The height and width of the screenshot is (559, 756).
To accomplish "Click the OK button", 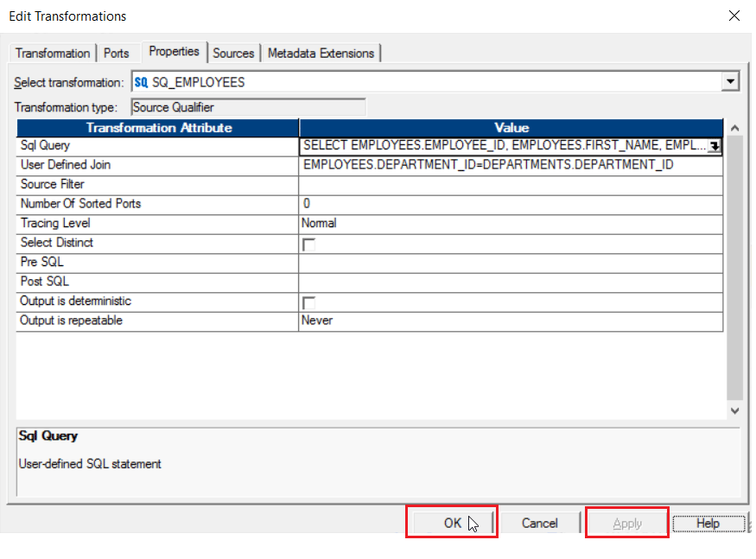I will pyautogui.click(x=452, y=523).
